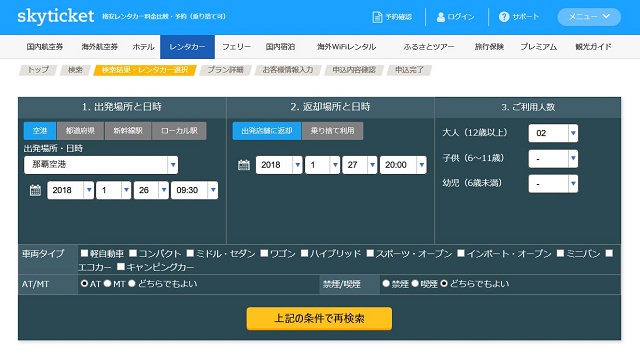
Task: Open the return date calendar icon
Action: 244,165
